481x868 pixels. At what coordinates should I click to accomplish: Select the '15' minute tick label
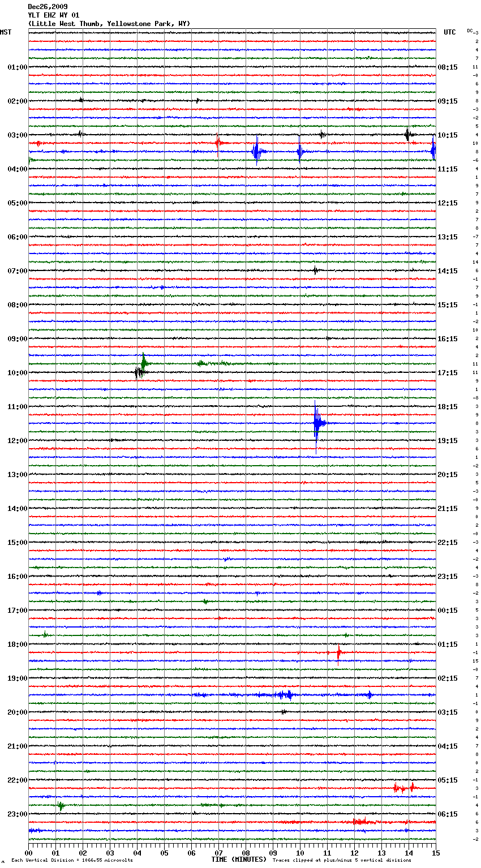point(435,853)
